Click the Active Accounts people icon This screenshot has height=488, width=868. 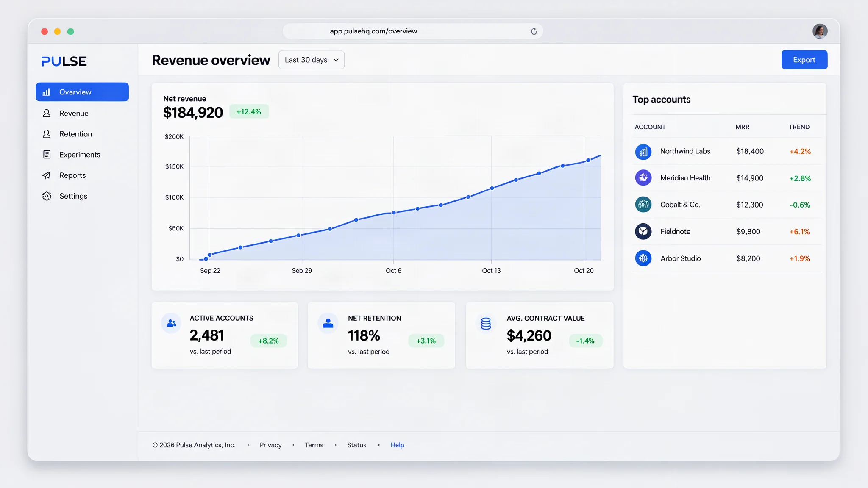tap(171, 323)
